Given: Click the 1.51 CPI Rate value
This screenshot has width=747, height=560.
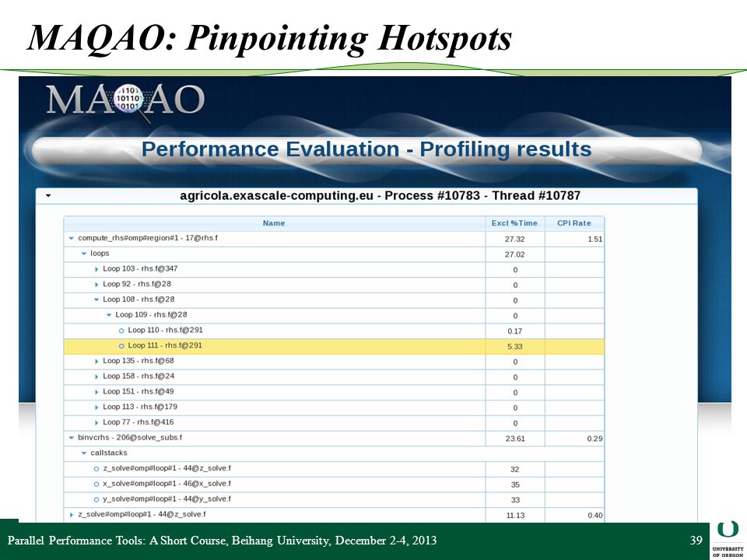Looking at the screenshot, I should tap(594, 239).
